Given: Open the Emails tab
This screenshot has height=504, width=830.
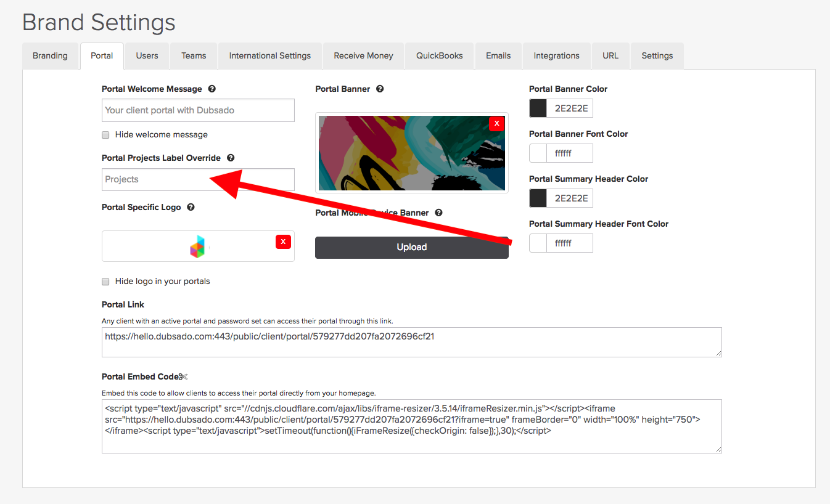Looking at the screenshot, I should coord(498,55).
